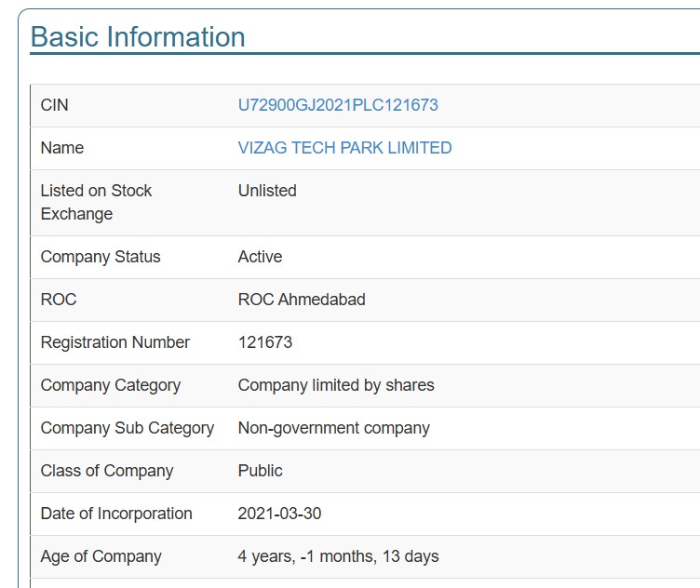700x588 pixels.
Task: Click the Age of Company label
Action: 101,556
